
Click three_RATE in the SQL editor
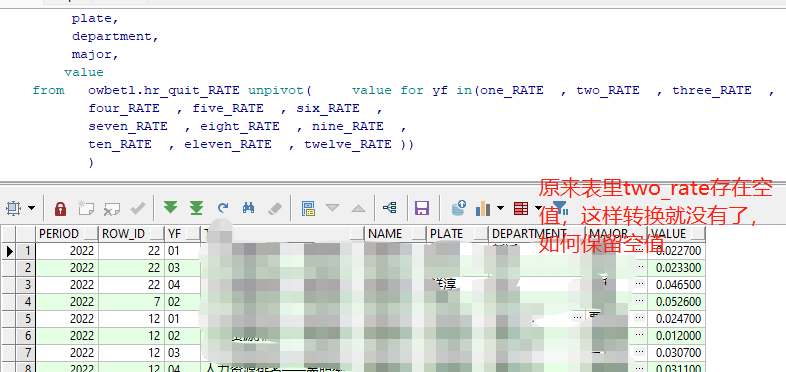[x=712, y=90]
